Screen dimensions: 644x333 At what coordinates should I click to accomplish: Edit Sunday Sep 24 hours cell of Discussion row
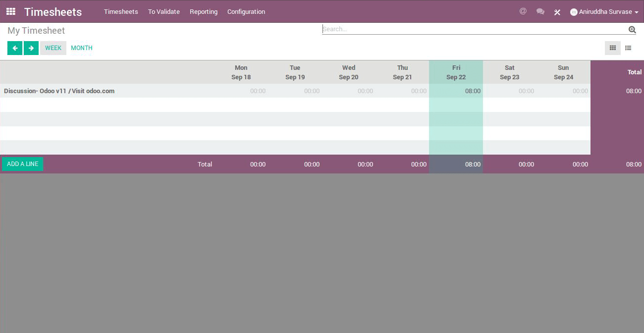click(564, 91)
